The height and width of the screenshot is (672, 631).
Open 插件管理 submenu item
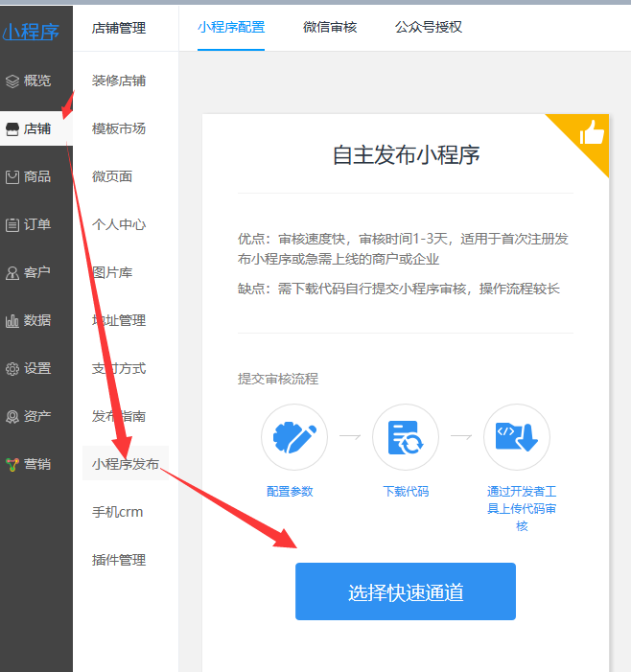[x=119, y=561]
